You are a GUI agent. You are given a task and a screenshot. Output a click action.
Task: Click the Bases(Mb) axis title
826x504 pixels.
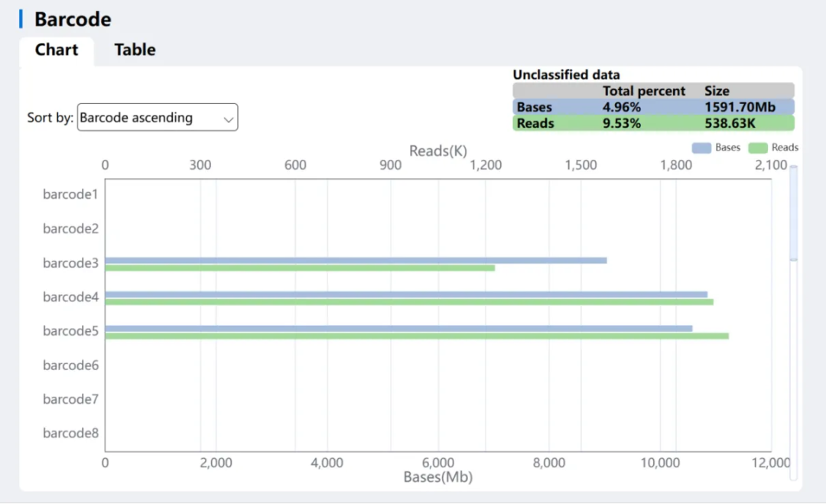pos(438,476)
